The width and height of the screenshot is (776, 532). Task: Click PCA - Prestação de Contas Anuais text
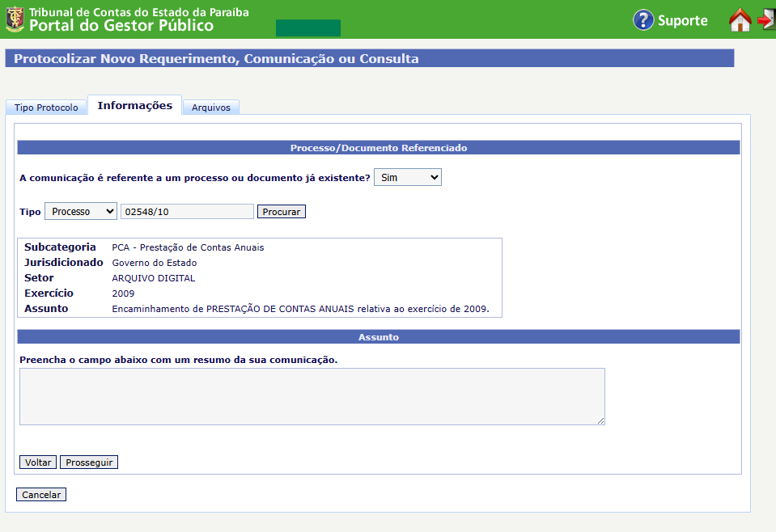pyautogui.click(x=188, y=247)
